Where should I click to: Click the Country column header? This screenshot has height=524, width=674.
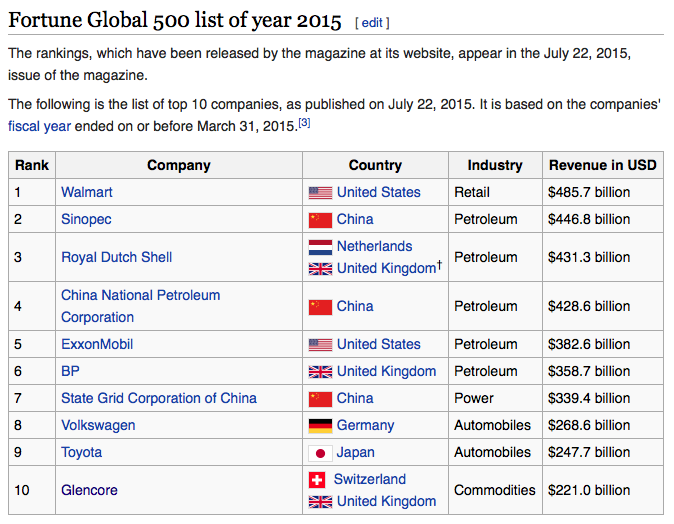(x=375, y=165)
